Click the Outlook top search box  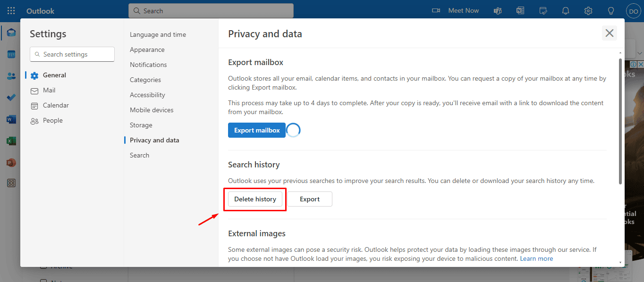[211, 10]
